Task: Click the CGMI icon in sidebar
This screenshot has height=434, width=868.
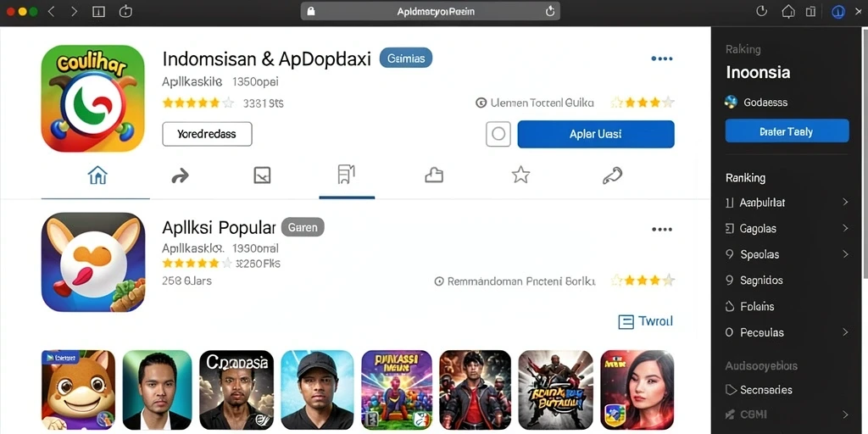Action: (730, 414)
